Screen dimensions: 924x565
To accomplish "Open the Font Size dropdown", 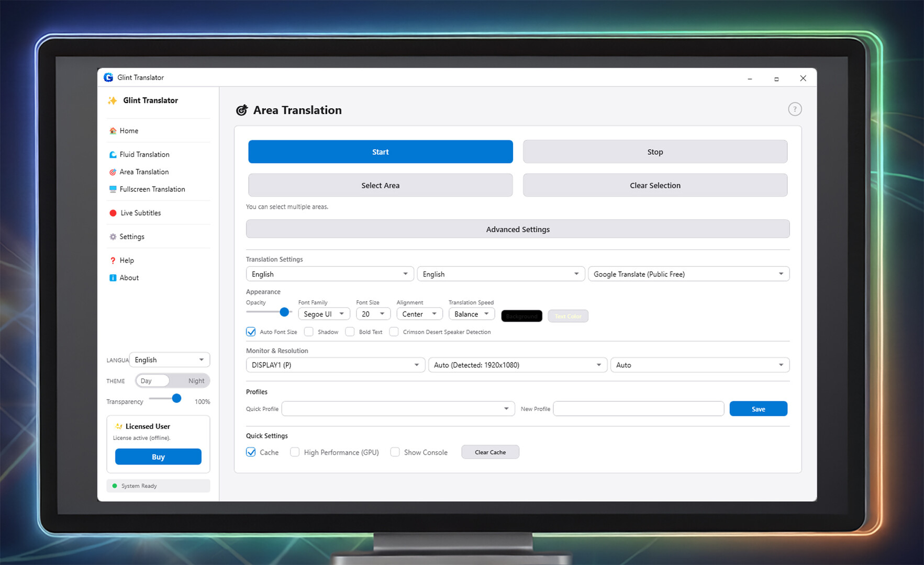I will click(373, 314).
